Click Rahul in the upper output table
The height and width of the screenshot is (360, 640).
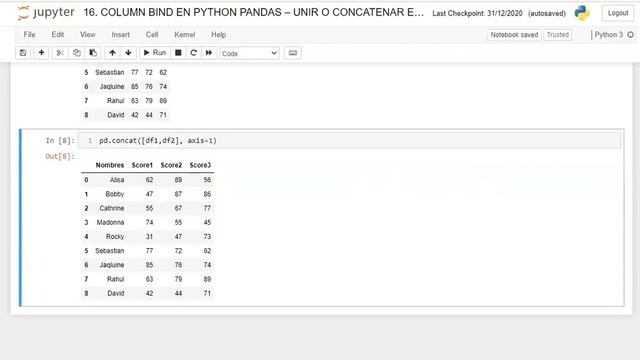[x=116, y=101]
